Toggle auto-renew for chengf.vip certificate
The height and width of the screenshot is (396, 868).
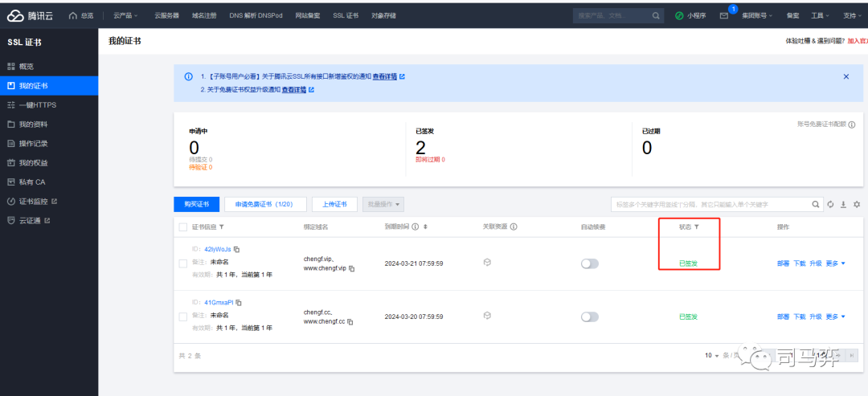pyautogui.click(x=590, y=263)
